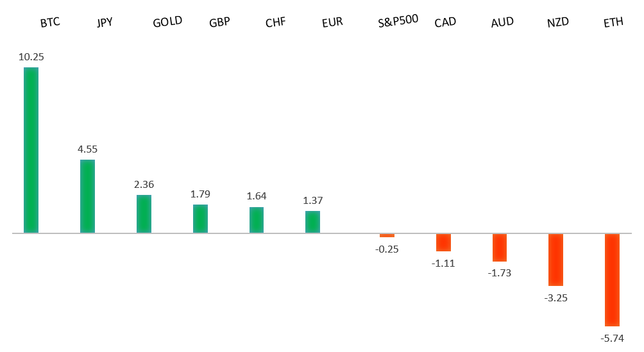Select the green JPY bar
Screen dimensions: 644x352
click(x=87, y=196)
